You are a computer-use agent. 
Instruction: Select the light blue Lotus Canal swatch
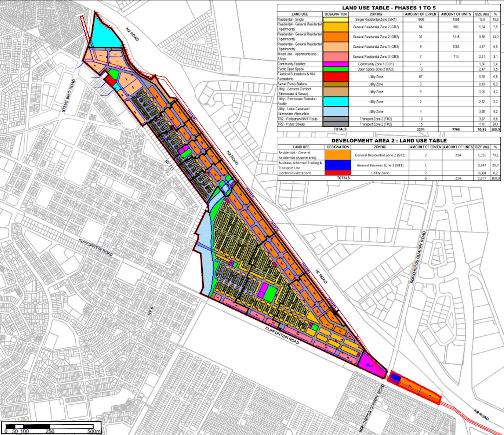point(336,111)
